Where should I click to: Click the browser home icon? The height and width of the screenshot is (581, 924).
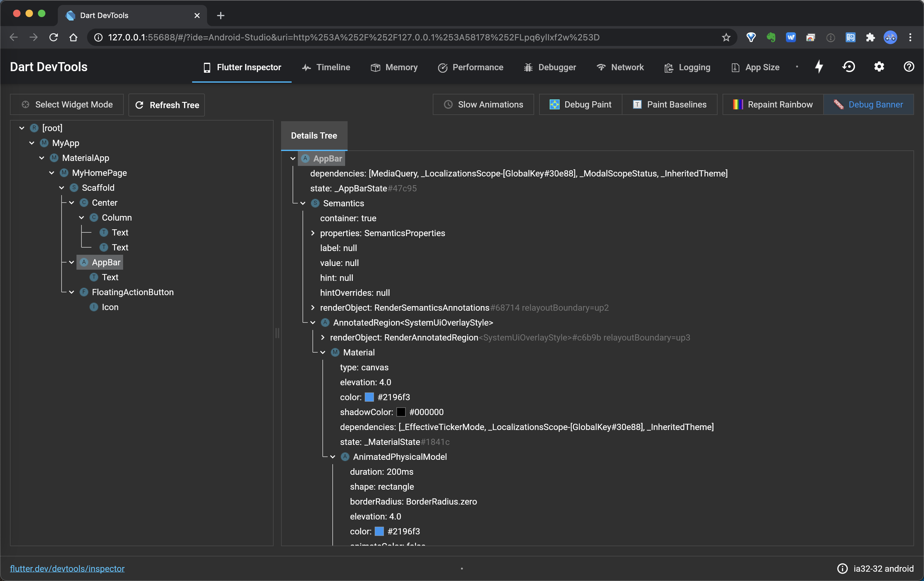coord(73,37)
